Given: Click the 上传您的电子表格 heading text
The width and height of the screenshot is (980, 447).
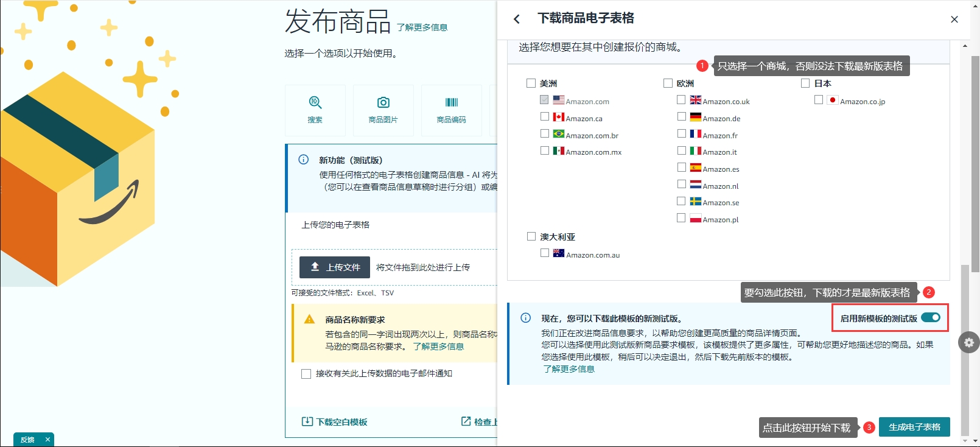Looking at the screenshot, I should [x=335, y=225].
